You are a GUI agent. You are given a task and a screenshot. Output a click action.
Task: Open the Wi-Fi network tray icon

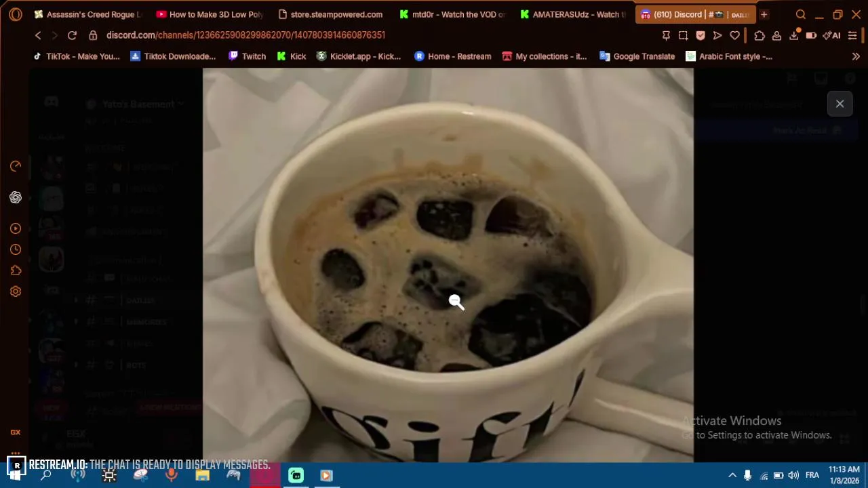(x=764, y=475)
